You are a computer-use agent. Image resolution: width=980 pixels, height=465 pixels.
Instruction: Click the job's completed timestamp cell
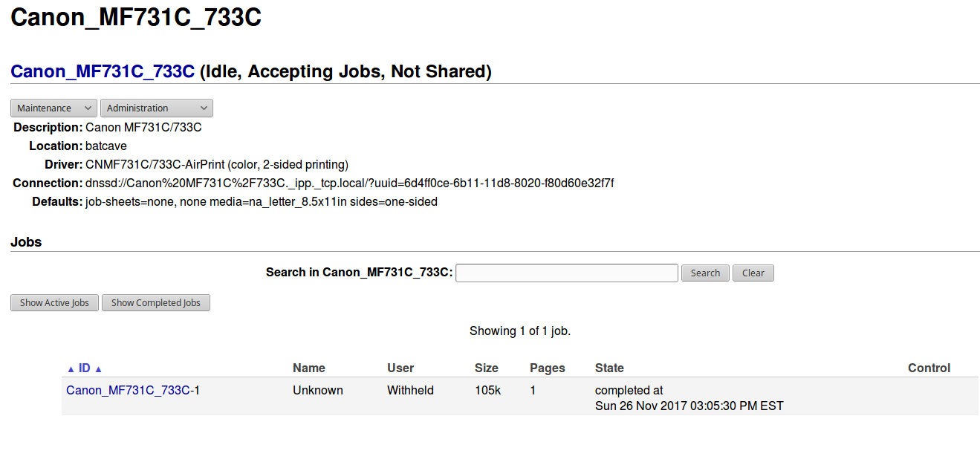pos(689,398)
